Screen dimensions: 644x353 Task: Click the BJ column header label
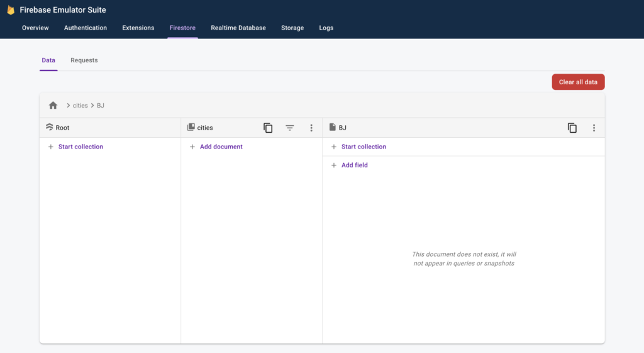click(343, 128)
